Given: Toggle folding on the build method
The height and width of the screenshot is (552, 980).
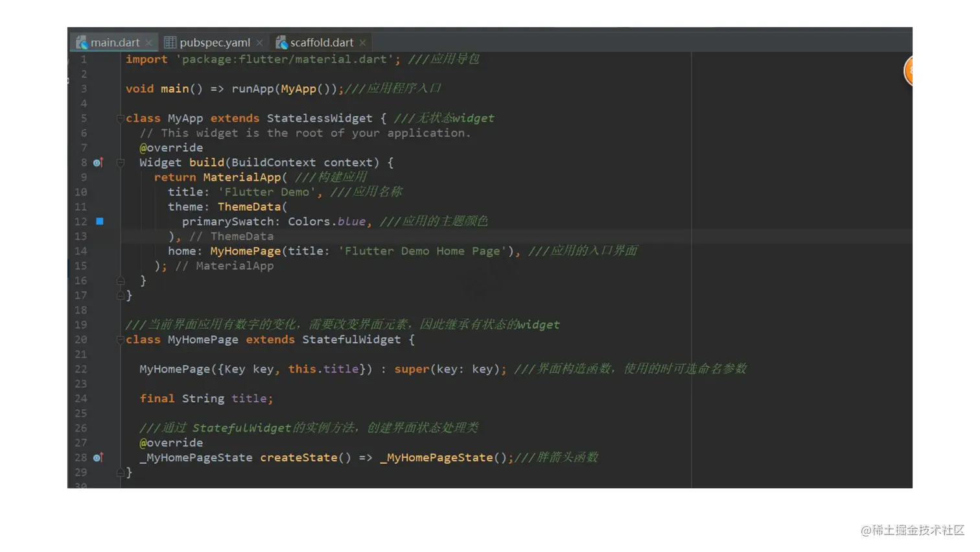Looking at the screenshot, I should (120, 162).
